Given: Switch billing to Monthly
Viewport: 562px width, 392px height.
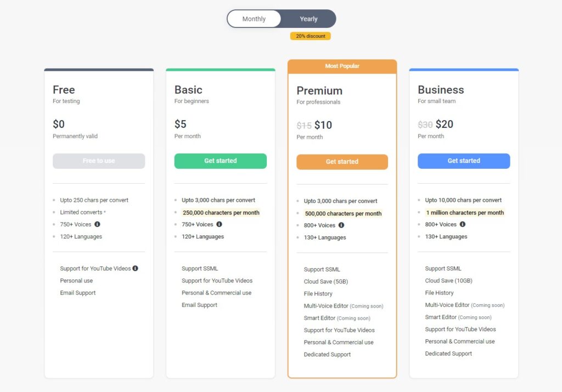Looking at the screenshot, I should pyautogui.click(x=254, y=19).
